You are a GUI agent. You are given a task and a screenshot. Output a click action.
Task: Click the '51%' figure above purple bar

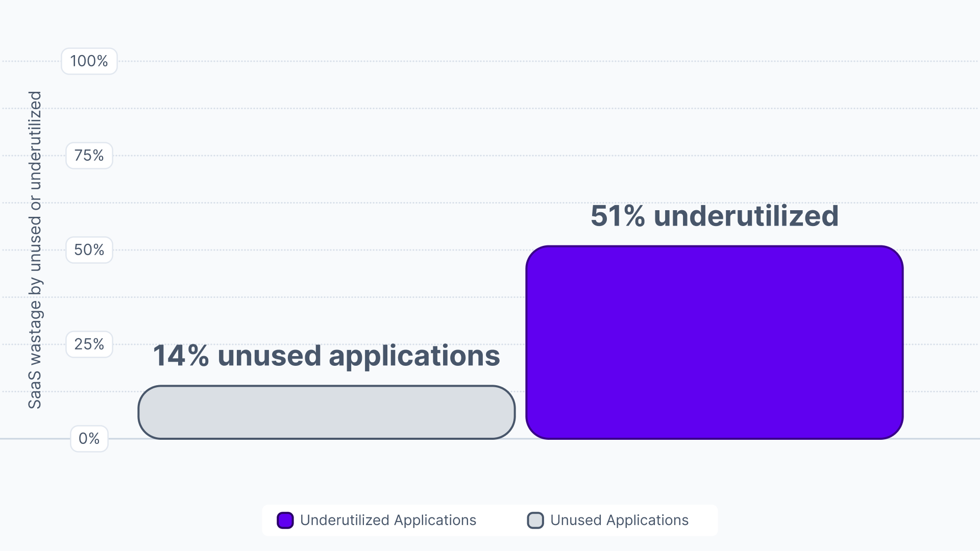618,216
